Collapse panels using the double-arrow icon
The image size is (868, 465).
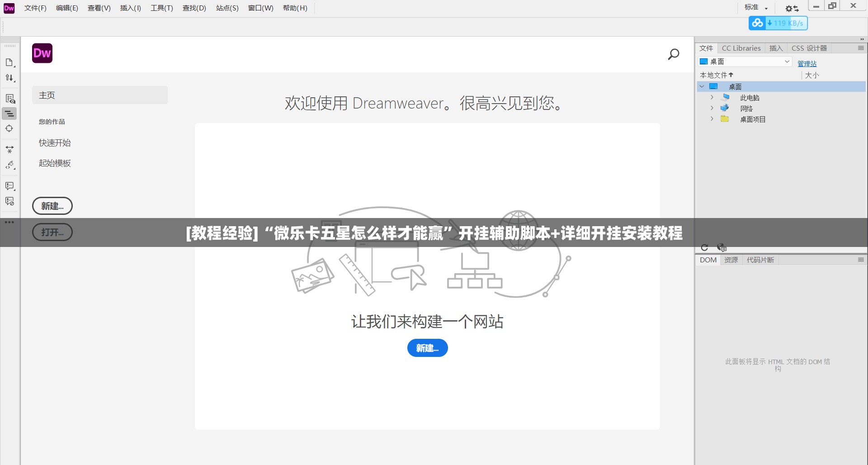pos(862,39)
